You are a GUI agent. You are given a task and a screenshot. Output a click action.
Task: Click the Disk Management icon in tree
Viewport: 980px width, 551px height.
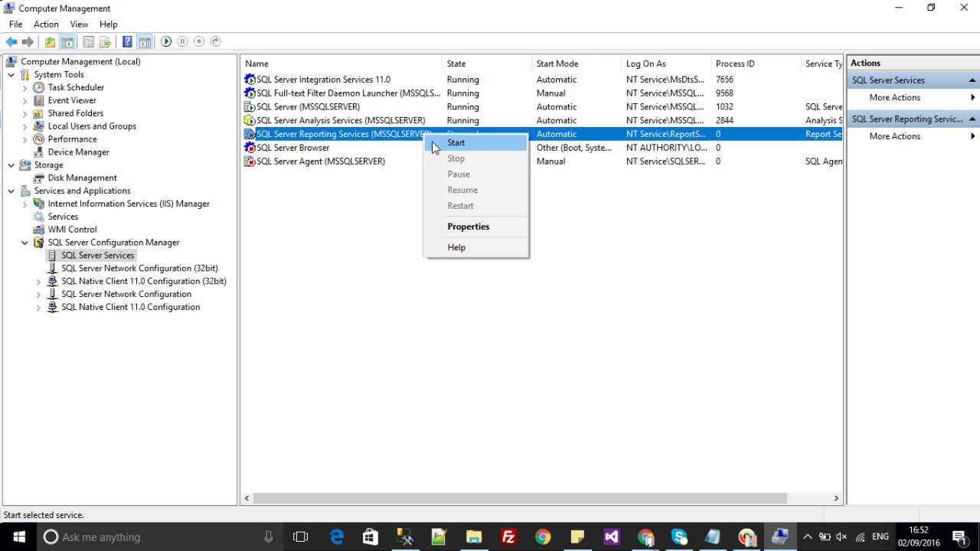(38, 178)
